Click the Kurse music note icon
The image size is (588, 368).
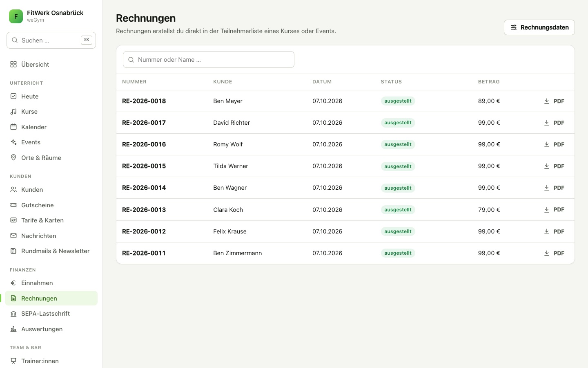tap(13, 112)
